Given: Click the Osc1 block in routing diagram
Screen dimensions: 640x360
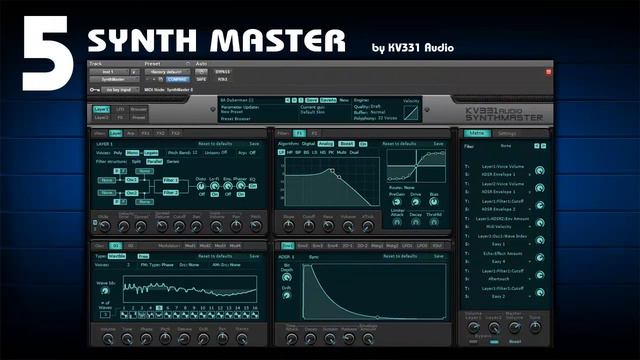Looking at the screenshot, I should click(131, 180).
